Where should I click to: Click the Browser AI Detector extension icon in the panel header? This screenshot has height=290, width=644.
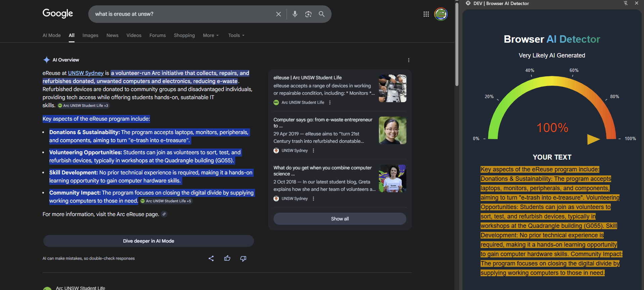tap(468, 3)
